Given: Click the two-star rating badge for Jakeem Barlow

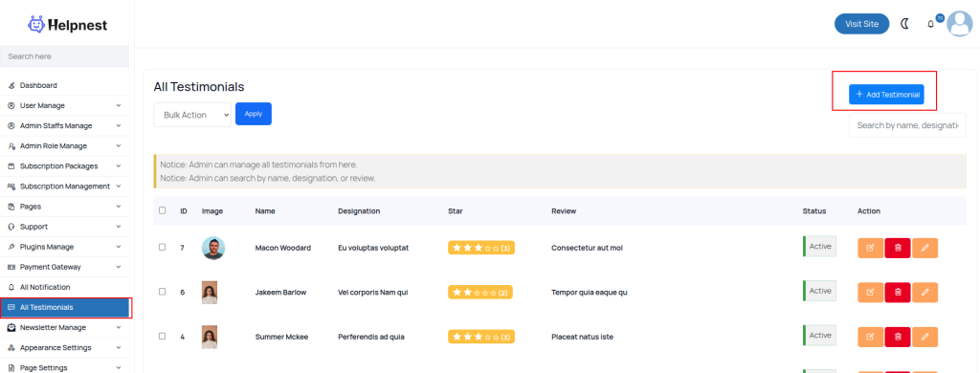Looking at the screenshot, I should coord(480,293).
